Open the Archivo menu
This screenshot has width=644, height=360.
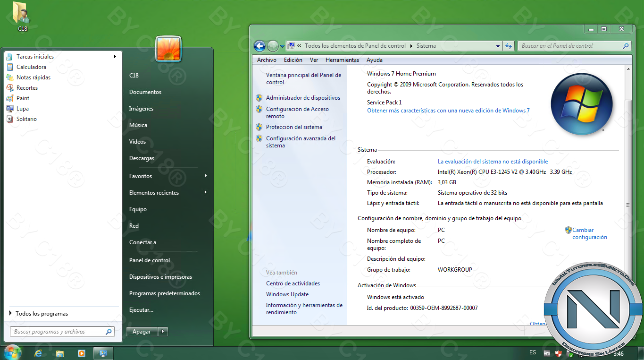point(267,60)
